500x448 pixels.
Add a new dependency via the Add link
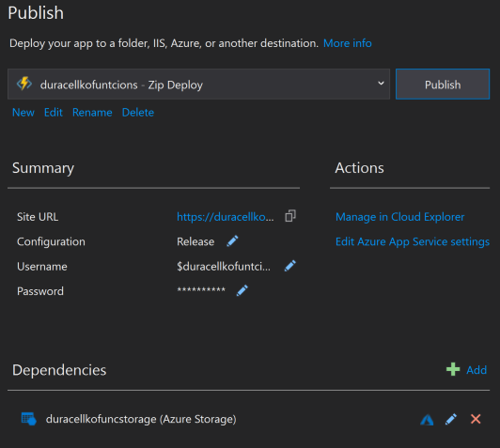click(x=477, y=370)
